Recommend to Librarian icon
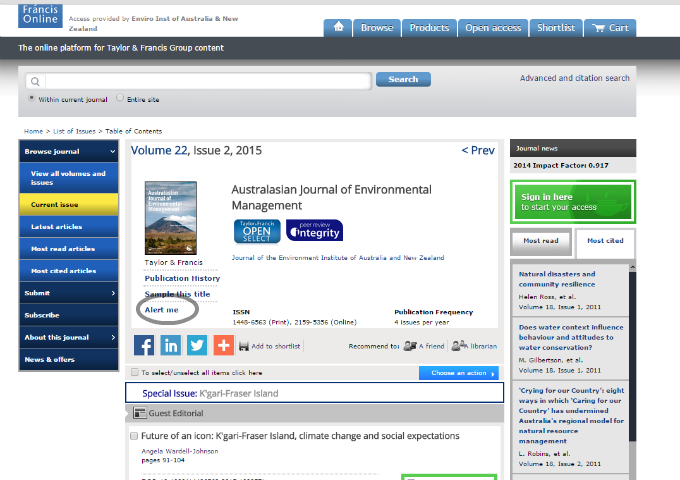Screen dimensions: 680x480 click(459, 346)
